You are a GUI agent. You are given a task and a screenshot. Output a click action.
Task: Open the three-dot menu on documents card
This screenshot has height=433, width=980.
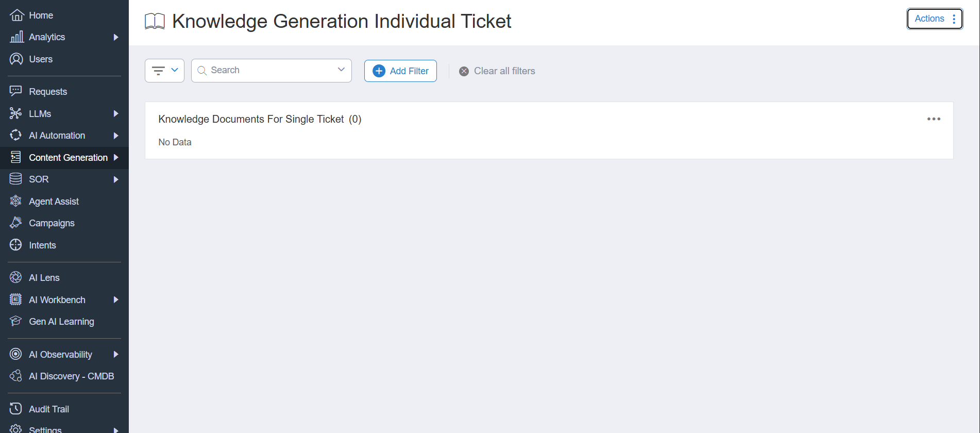[x=933, y=119]
